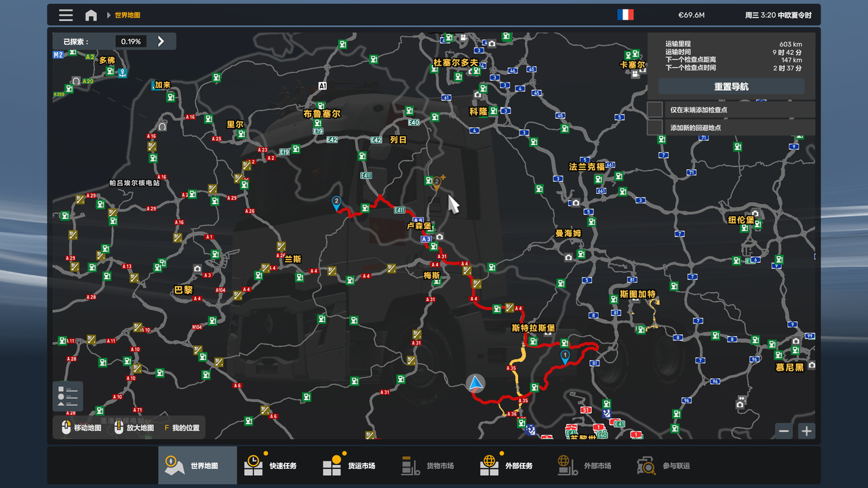868x488 pixels.
Task: Click the 卡塞尔 city label
Action: tap(633, 65)
